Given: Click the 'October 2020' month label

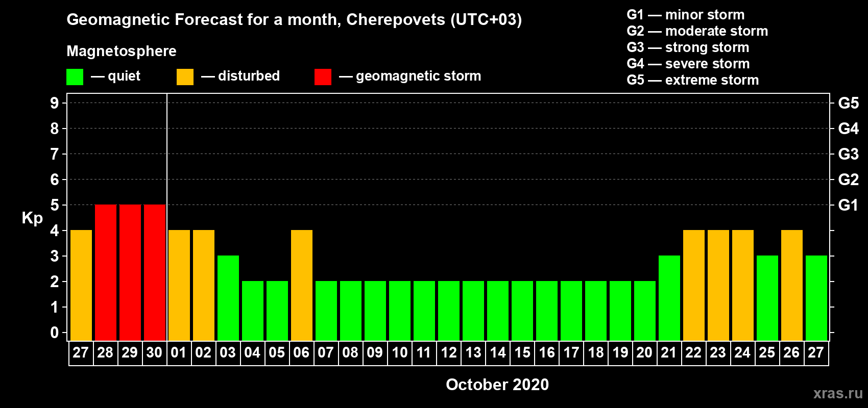Looking at the screenshot, I should [x=497, y=385].
